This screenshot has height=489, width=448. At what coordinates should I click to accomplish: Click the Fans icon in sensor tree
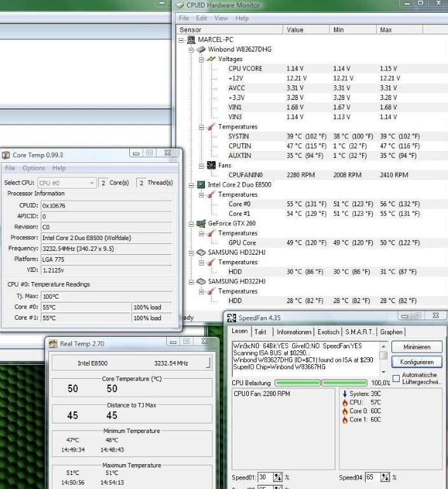click(x=211, y=165)
